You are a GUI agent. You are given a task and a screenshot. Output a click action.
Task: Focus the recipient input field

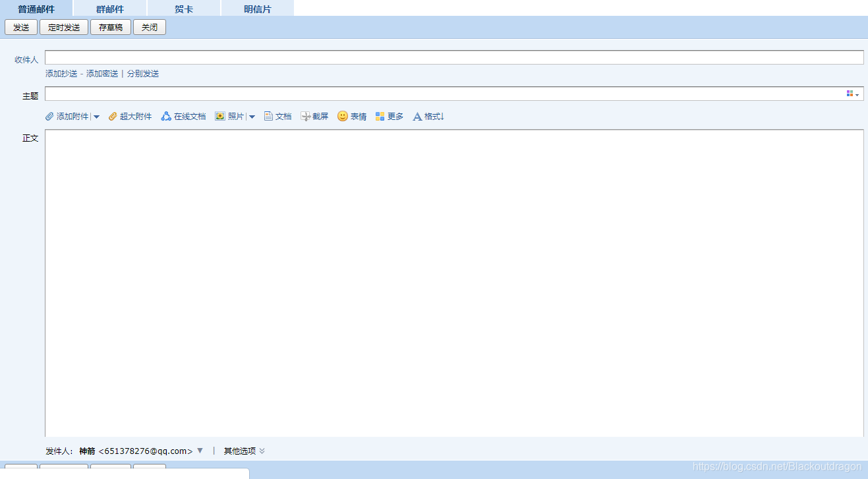tap(454, 57)
